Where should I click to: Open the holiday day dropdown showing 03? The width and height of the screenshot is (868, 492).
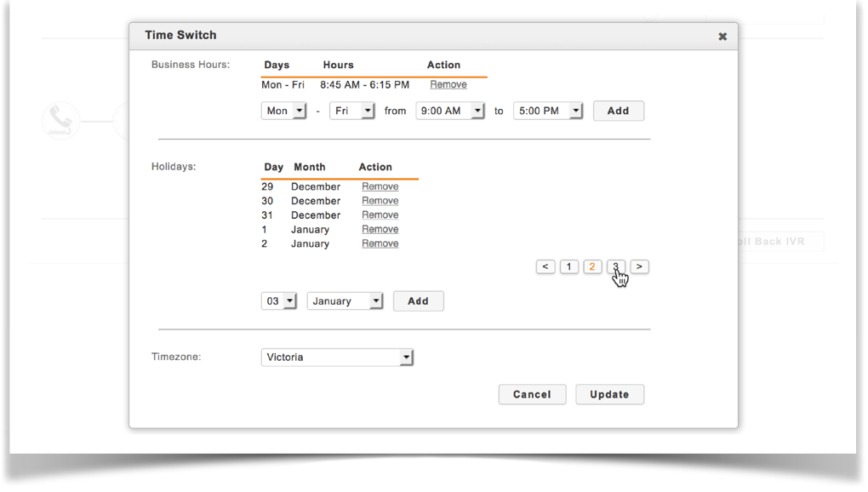(x=278, y=301)
